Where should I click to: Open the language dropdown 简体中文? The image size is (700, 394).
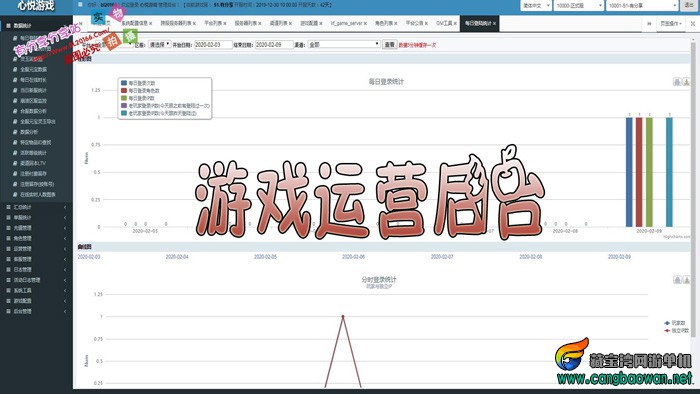click(536, 5)
